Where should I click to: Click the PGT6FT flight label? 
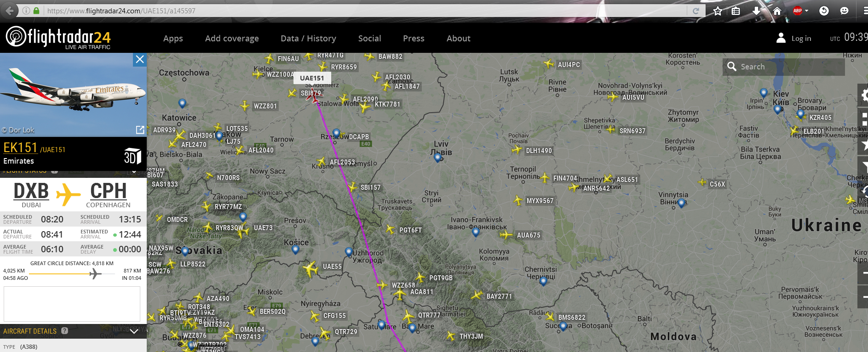tap(410, 230)
